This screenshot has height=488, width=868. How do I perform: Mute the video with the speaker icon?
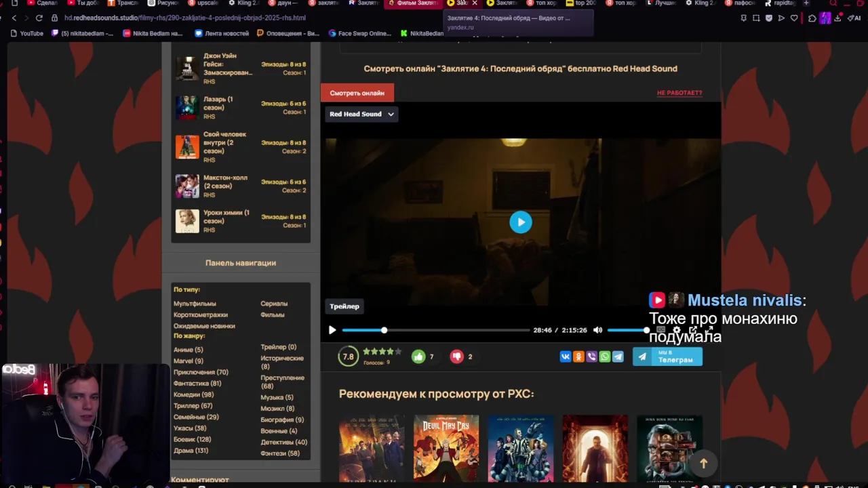(597, 330)
